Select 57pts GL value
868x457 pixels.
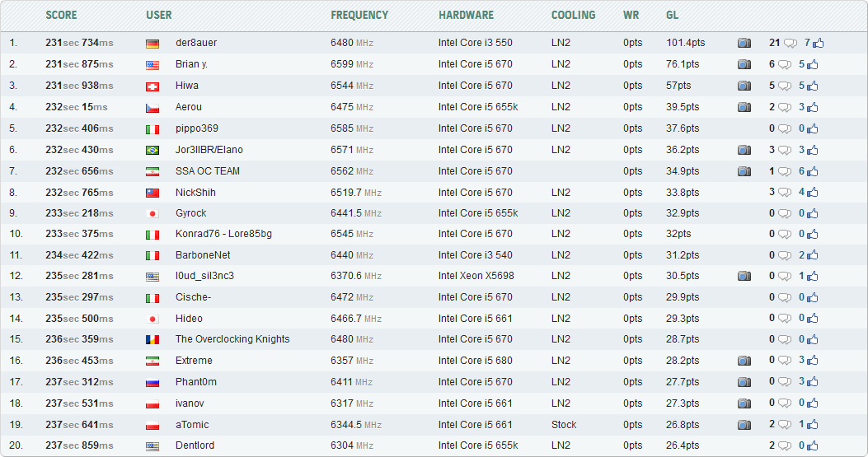678,86
